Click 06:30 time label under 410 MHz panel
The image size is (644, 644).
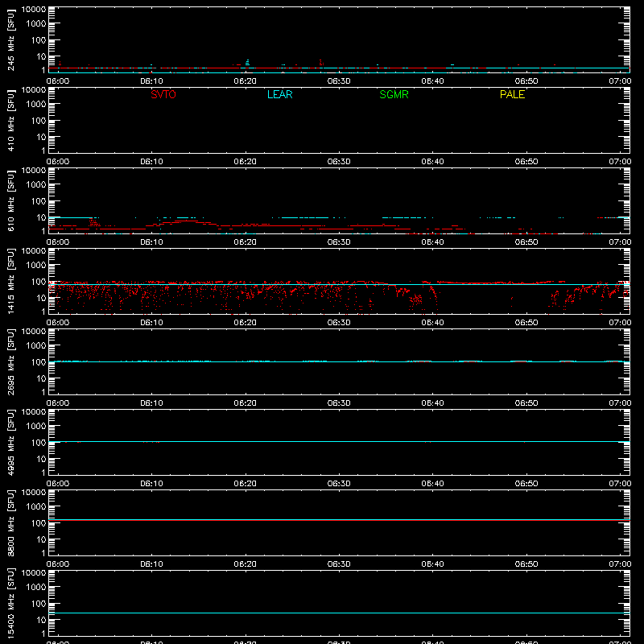(339, 162)
